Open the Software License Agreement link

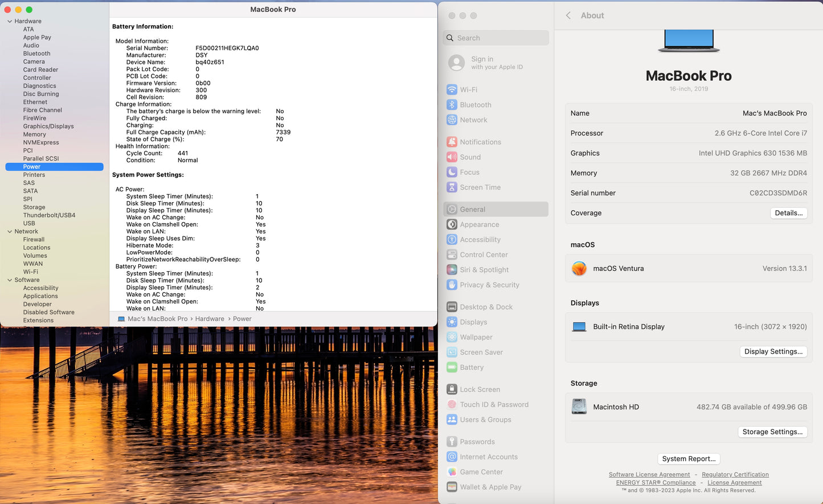point(649,474)
